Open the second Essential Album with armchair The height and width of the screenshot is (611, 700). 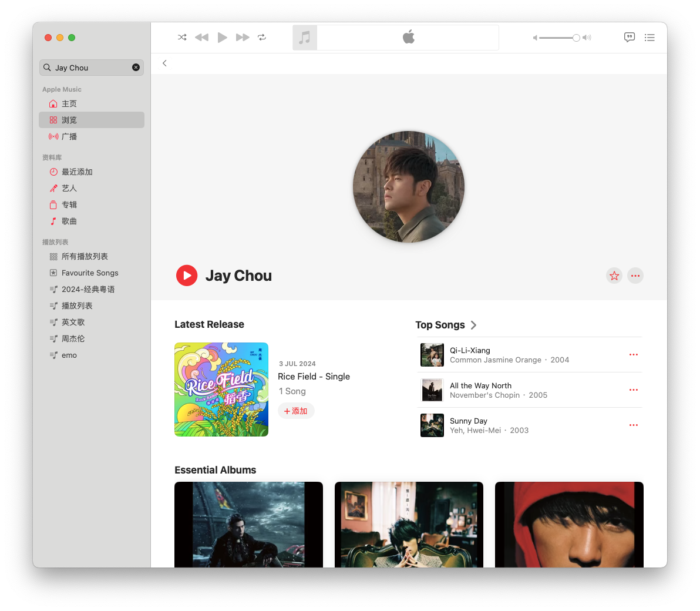tap(409, 525)
